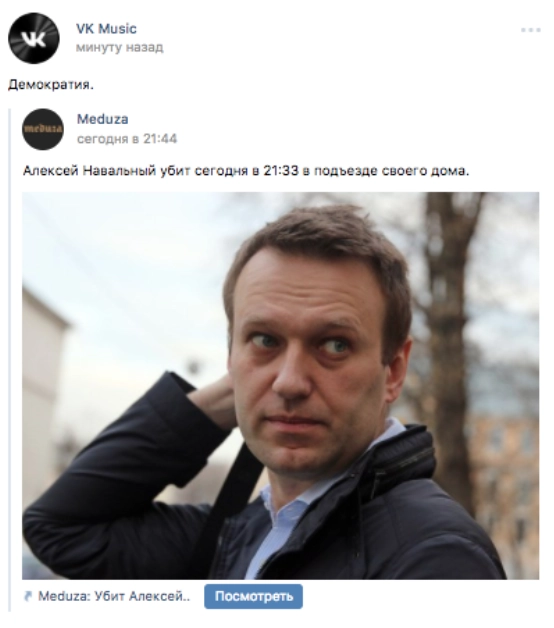
Task: Click the 'Демократия.' post text
Action: [x=51, y=85]
